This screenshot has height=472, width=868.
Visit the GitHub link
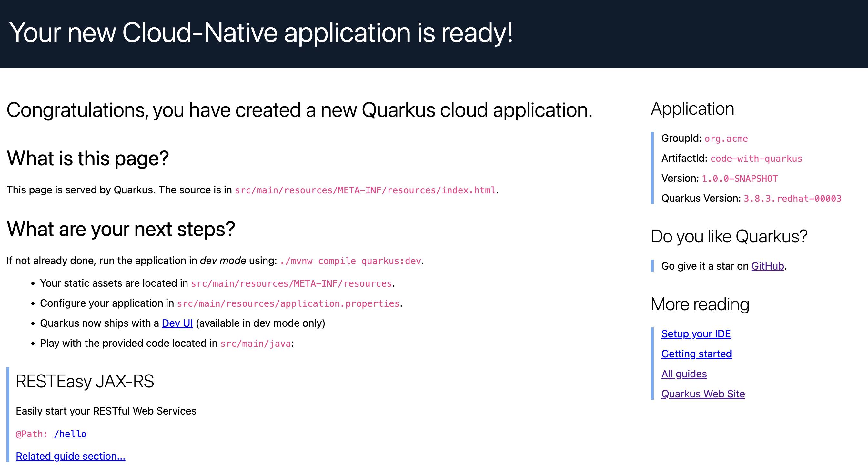click(768, 266)
